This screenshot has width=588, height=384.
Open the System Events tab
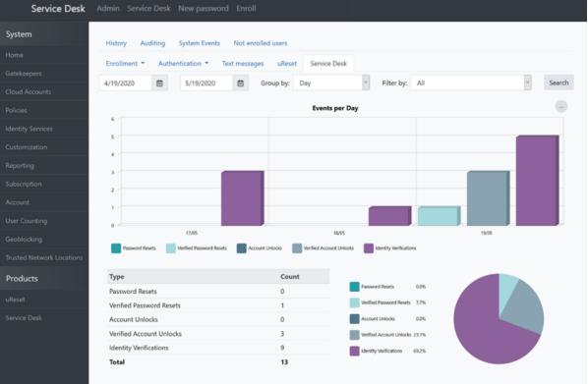pos(200,43)
